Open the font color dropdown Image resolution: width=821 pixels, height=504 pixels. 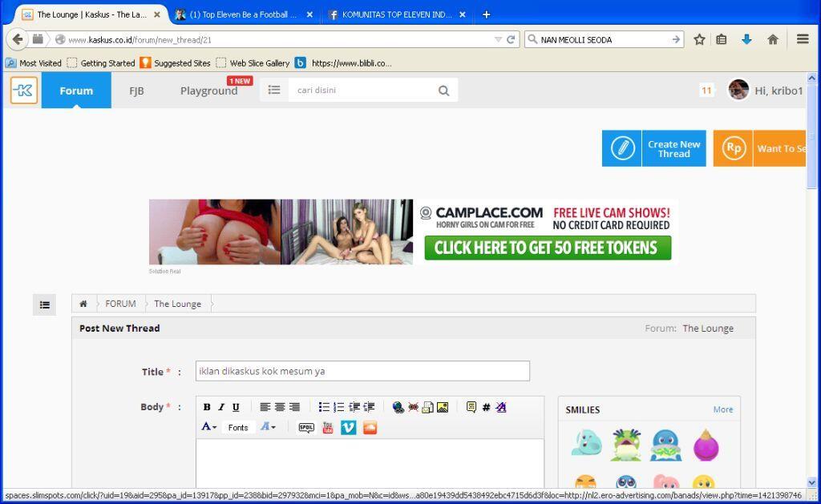pos(209,426)
